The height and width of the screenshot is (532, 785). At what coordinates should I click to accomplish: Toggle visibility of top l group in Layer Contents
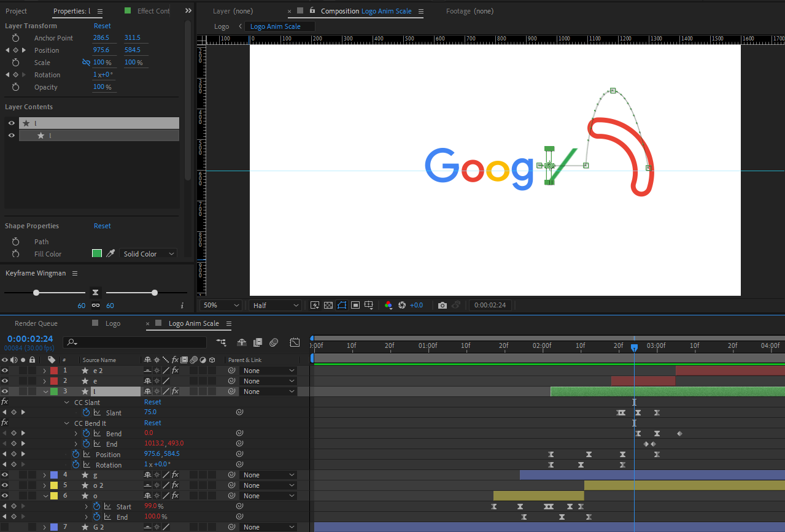coord(11,123)
